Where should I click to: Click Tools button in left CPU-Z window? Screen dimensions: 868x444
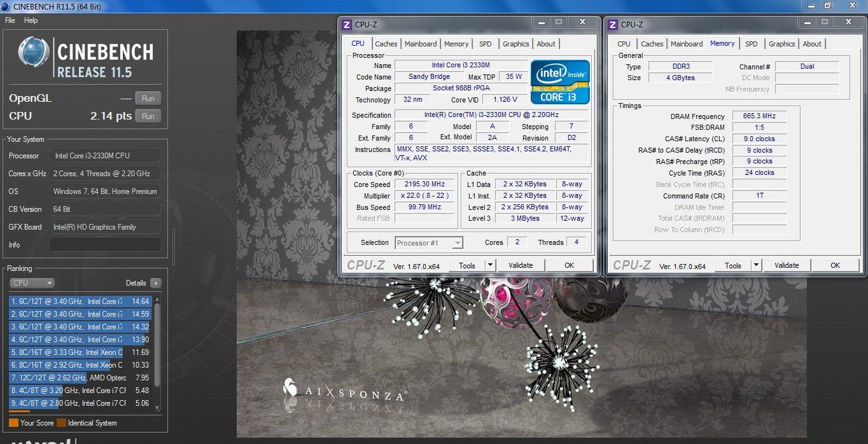pos(467,265)
